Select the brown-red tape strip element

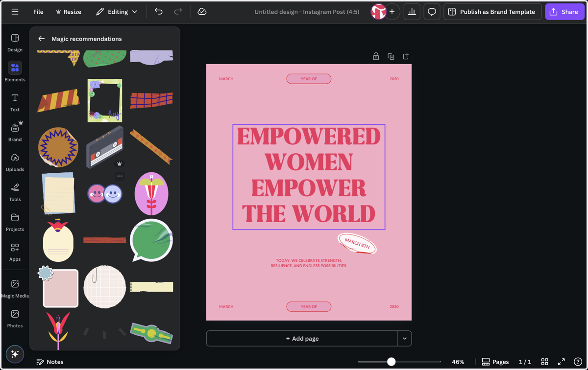(x=105, y=240)
